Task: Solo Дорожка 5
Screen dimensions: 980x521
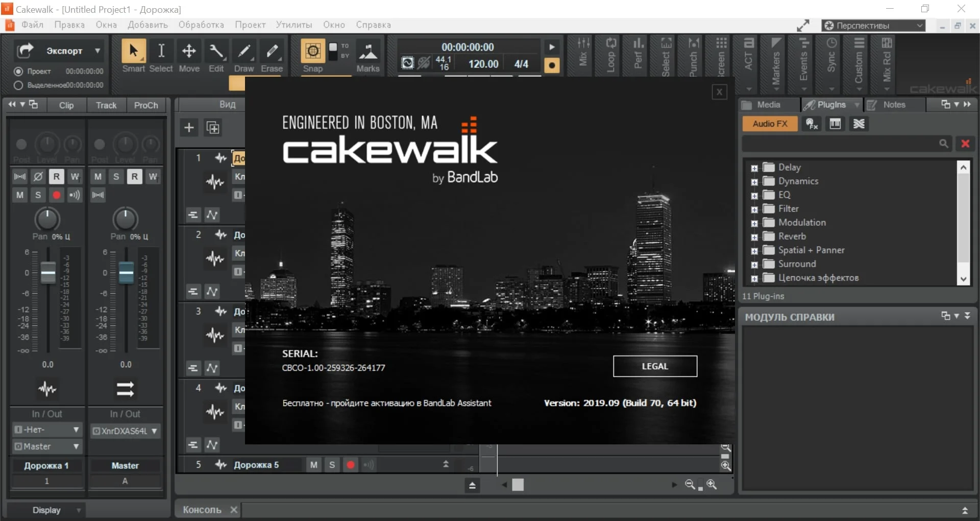Action: point(332,465)
